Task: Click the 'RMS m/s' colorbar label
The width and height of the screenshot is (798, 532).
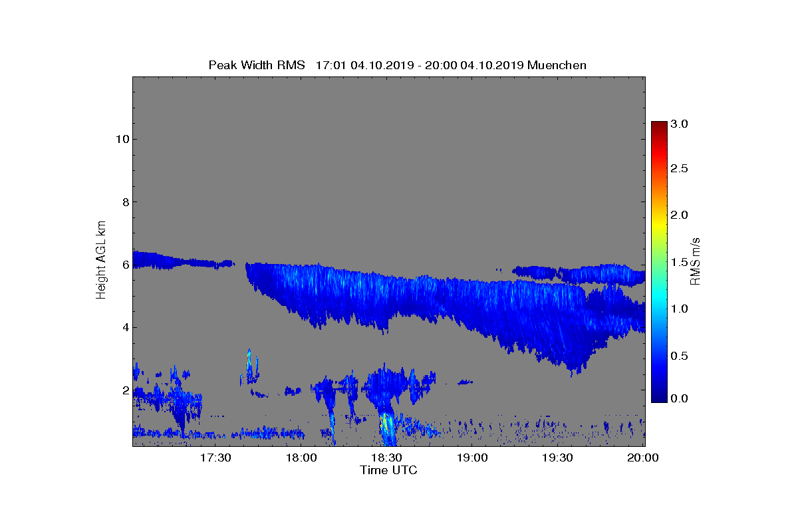Action: pos(695,260)
